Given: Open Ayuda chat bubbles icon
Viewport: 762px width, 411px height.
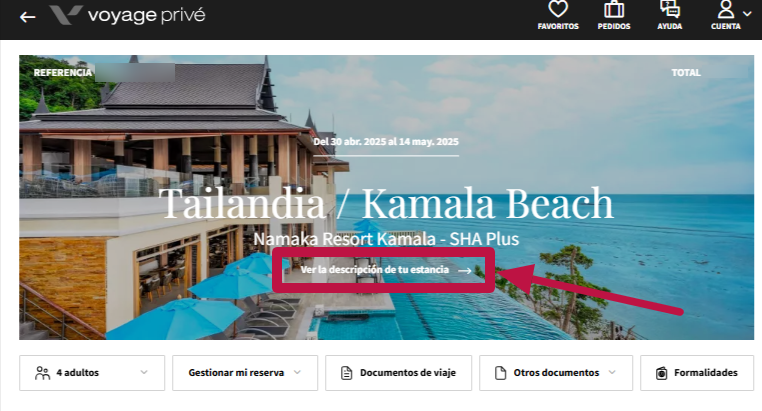Looking at the screenshot, I should pos(670,9).
